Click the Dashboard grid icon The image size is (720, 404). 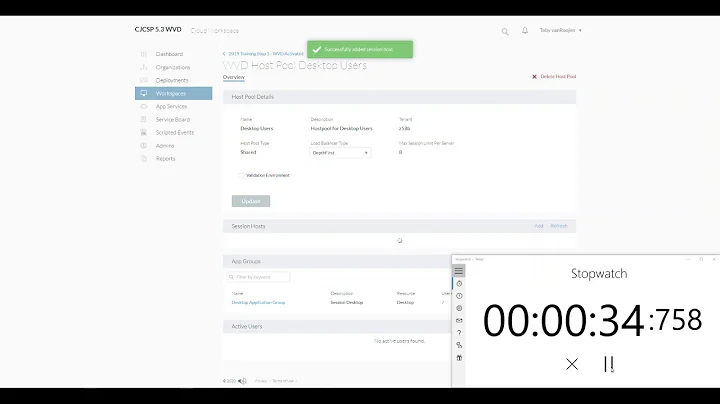[144, 54]
